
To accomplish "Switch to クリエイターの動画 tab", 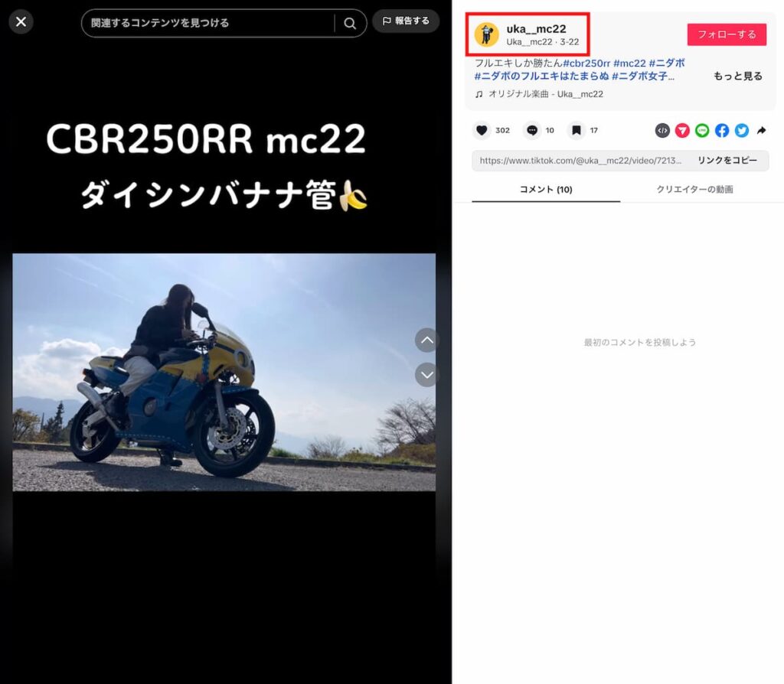I will pos(694,189).
